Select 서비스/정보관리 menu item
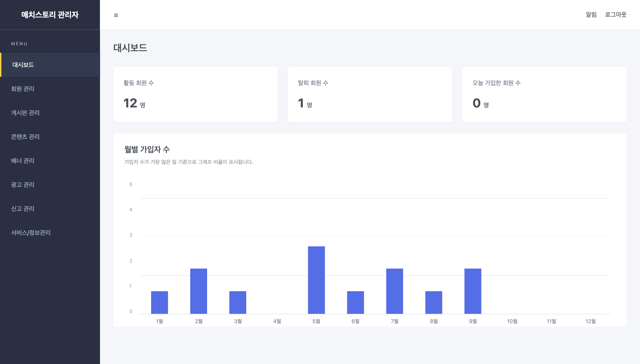Viewport: 640px width, 364px height. tap(50, 233)
